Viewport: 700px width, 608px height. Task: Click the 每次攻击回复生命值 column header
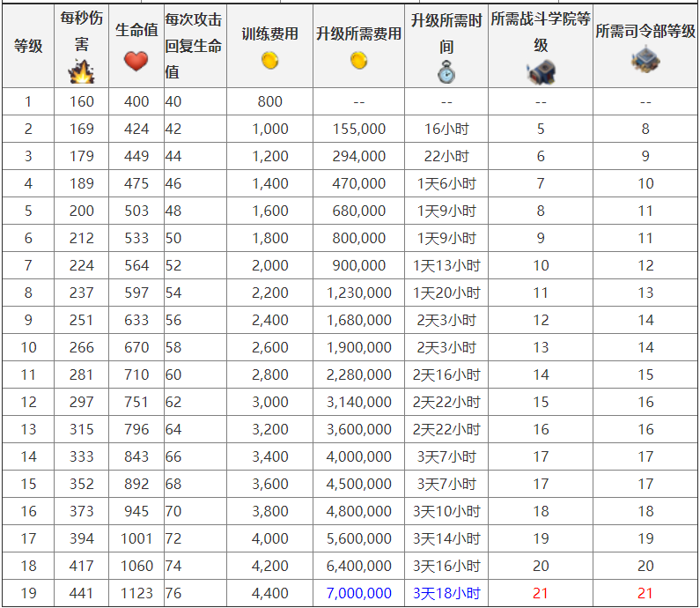[x=195, y=46]
